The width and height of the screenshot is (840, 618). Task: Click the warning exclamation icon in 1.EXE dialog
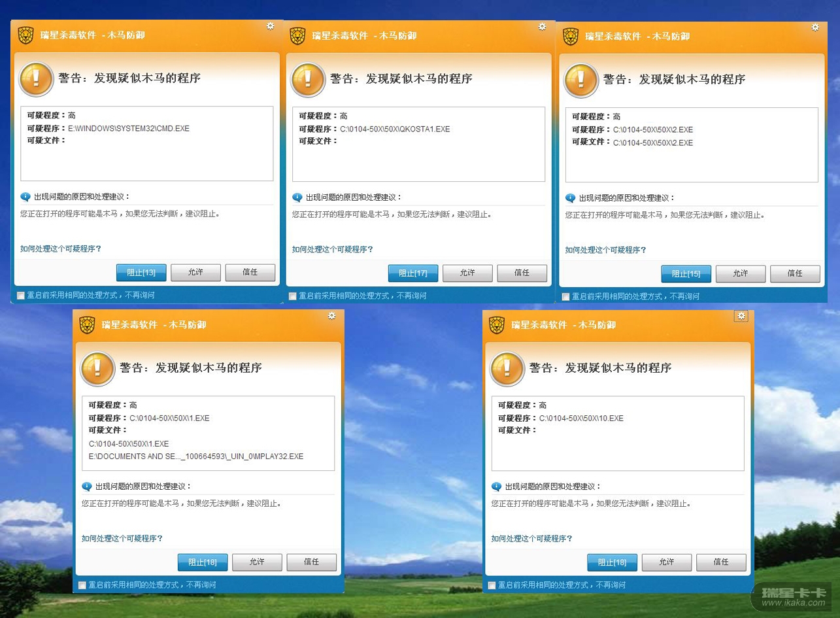point(97,369)
